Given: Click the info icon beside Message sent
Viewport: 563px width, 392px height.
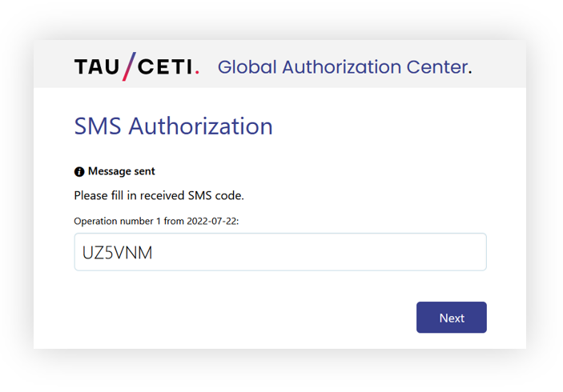Looking at the screenshot, I should point(79,172).
